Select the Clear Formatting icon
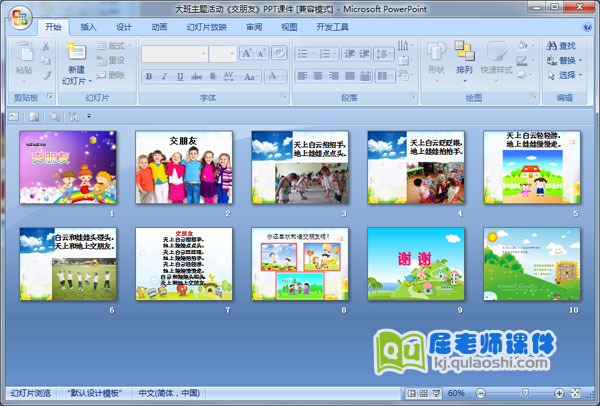This screenshot has height=406, width=600. [x=279, y=53]
